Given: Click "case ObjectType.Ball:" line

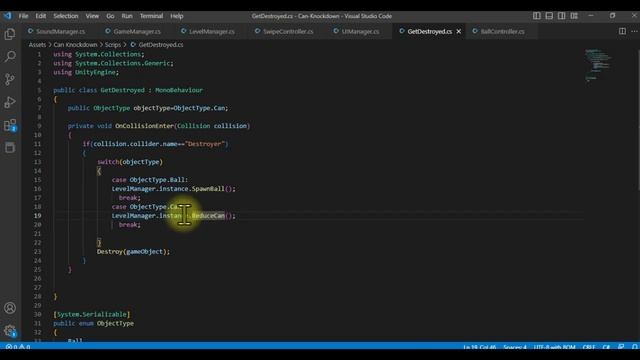Looking at the screenshot, I should (x=150, y=180).
